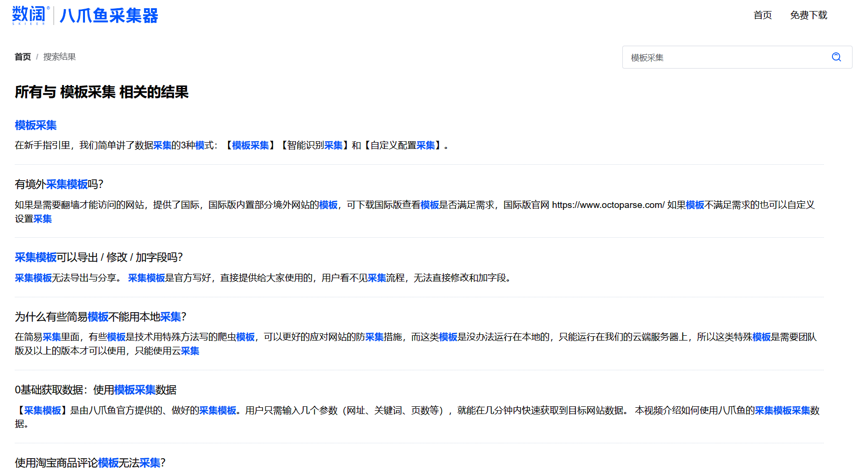The height and width of the screenshot is (475, 868).
Task: Click the description starting 在新手指引里
Action: 232,146
